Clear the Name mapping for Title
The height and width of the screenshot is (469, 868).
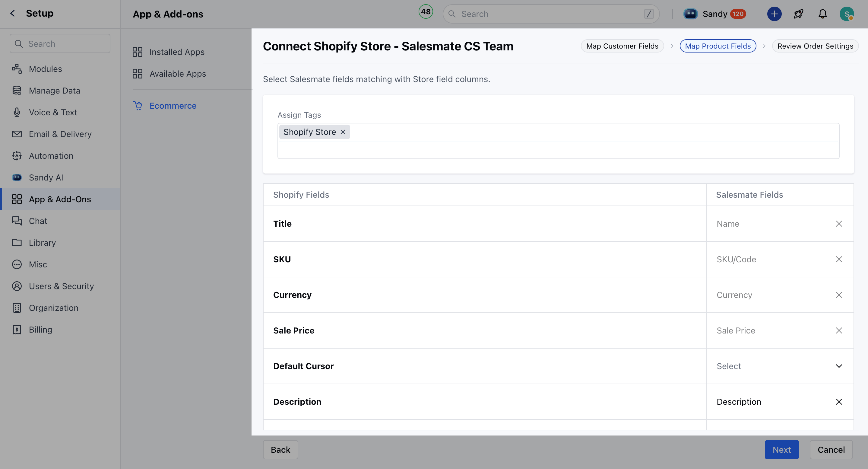pyautogui.click(x=839, y=224)
